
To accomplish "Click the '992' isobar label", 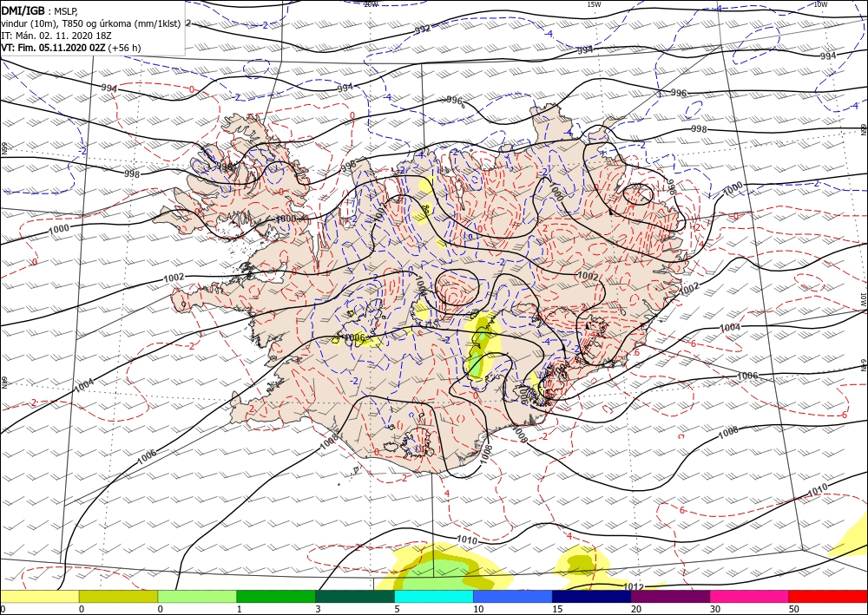I will point(423,29).
